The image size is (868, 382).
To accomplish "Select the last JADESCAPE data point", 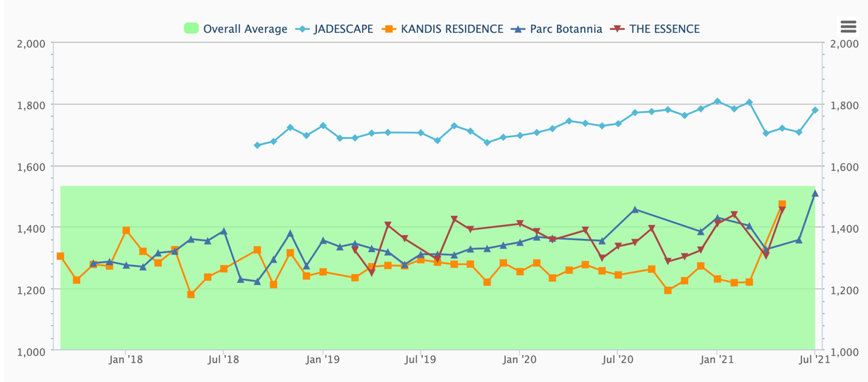I will (815, 110).
